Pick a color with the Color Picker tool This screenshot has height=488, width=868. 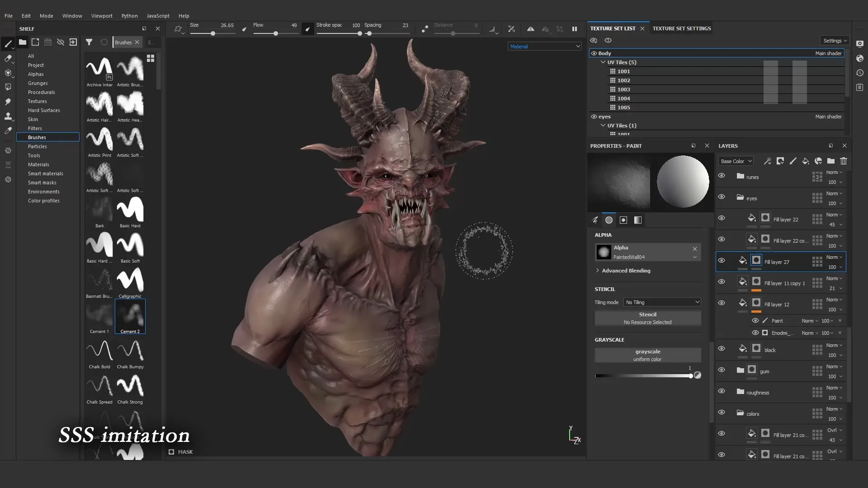click(x=8, y=131)
